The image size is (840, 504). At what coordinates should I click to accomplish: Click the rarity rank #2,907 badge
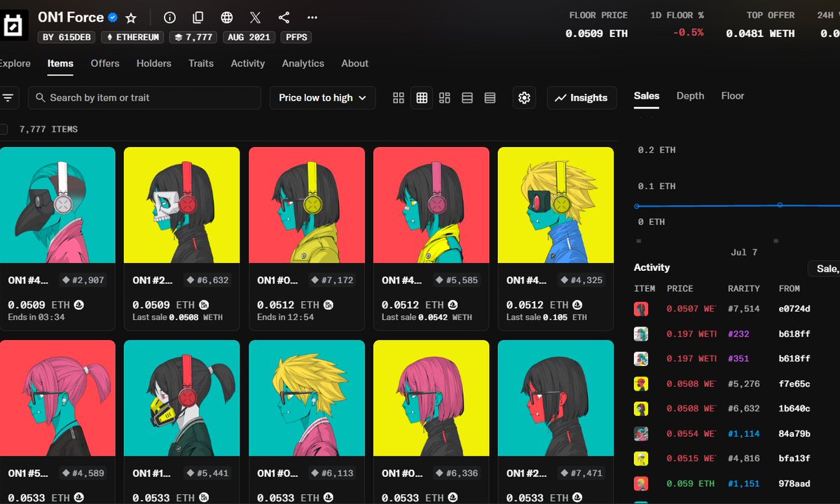(83, 280)
